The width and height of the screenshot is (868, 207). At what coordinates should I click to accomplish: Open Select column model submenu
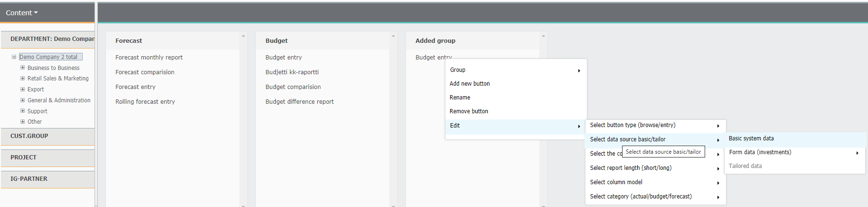[x=655, y=182]
